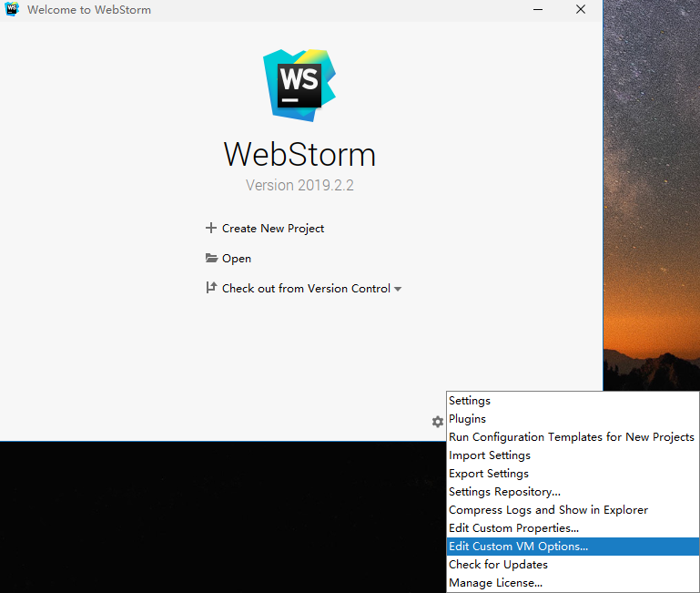Click the WebStorm logo in the title bar
The width and height of the screenshot is (700, 593).
coord(12,9)
